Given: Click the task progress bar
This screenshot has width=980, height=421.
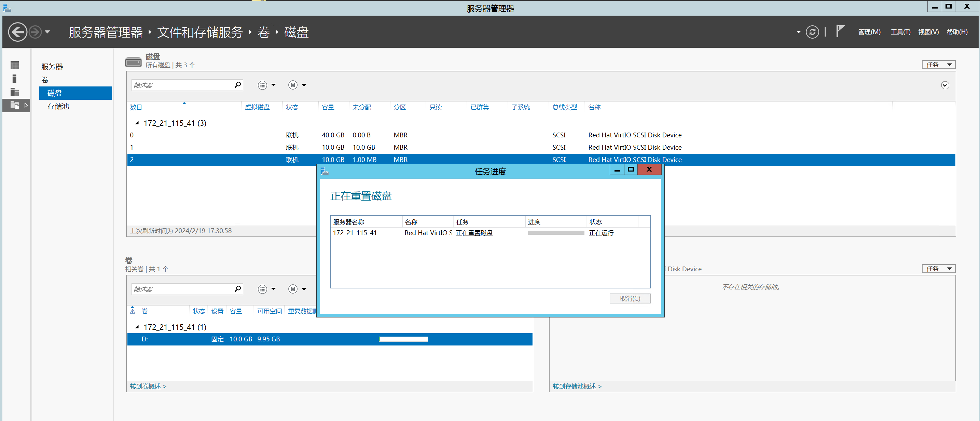Looking at the screenshot, I should [x=556, y=233].
